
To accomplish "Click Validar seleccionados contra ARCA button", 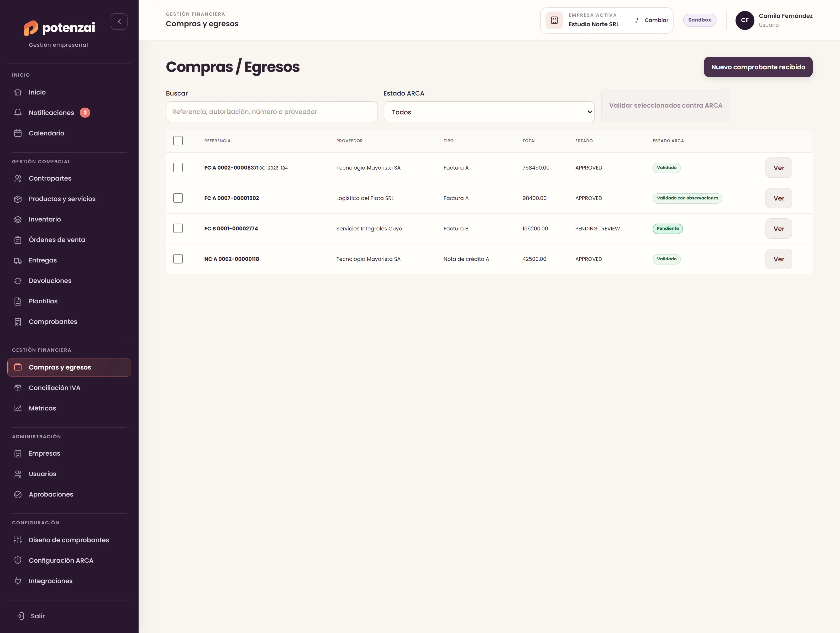I will click(665, 105).
